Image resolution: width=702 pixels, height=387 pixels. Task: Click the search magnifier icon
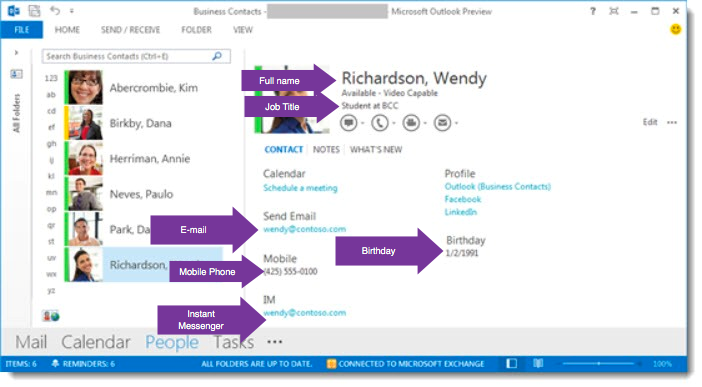[217, 56]
